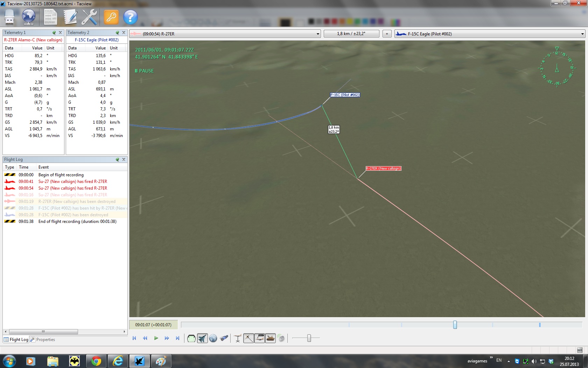Switch to the Flight Log tab

16,340
